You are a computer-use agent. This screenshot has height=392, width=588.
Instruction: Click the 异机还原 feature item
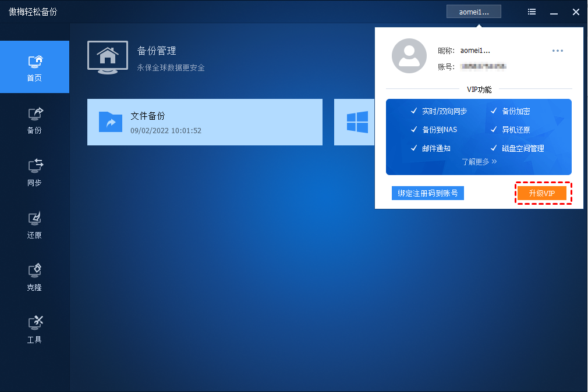pyautogui.click(x=511, y=130)
